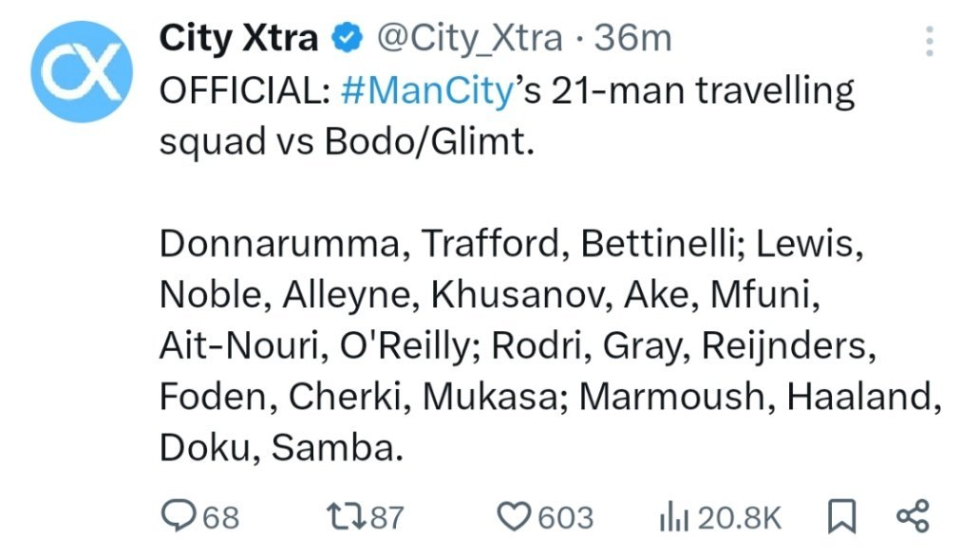Screen dimensions: 980x558
Task: Click the share icon
Action: pos(913,516)
